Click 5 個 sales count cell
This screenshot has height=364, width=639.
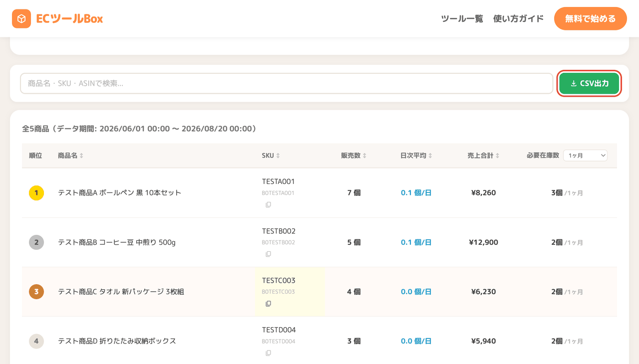point(354,242)
